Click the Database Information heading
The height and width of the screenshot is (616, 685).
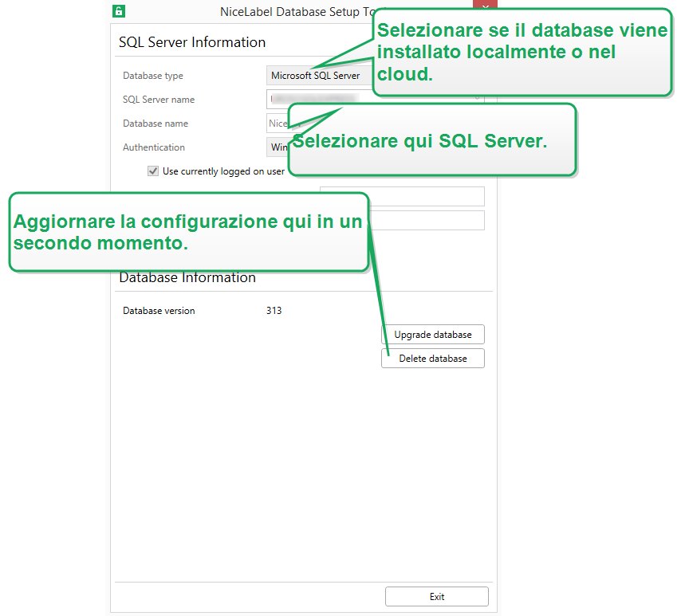coord(187,278)
